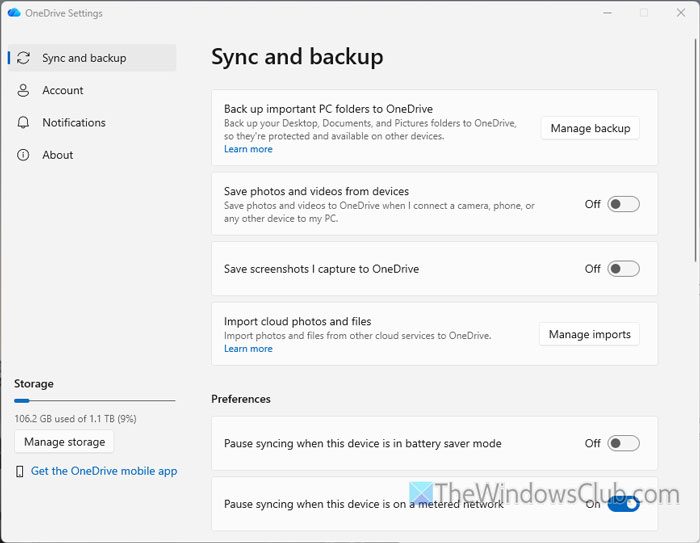Enable Save screenshots I capture to OneDrive
700x543 pixels.
(x=623, y=269)
